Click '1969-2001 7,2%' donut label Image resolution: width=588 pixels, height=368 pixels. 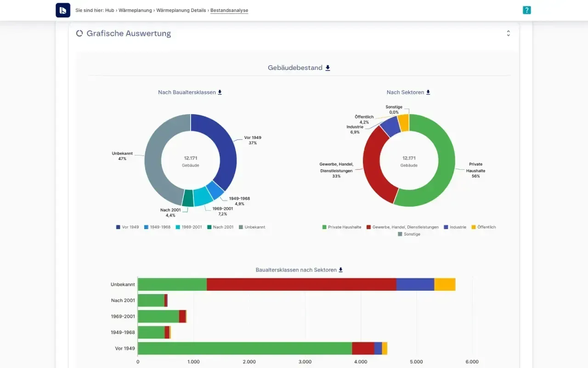222,211
